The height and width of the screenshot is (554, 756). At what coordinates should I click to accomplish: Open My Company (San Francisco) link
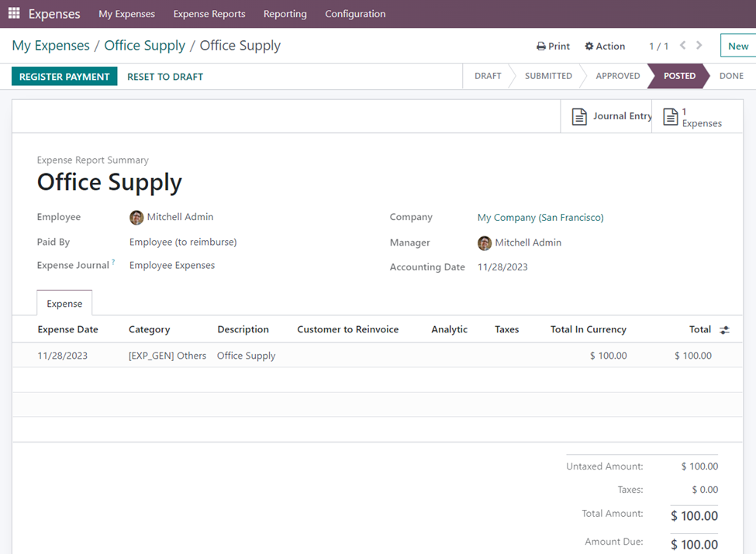(540, 218)
